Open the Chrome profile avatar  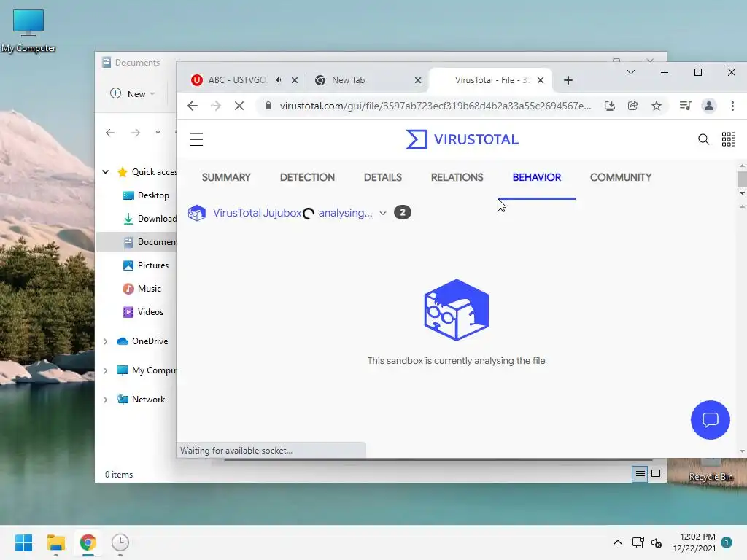click(709, 106)
